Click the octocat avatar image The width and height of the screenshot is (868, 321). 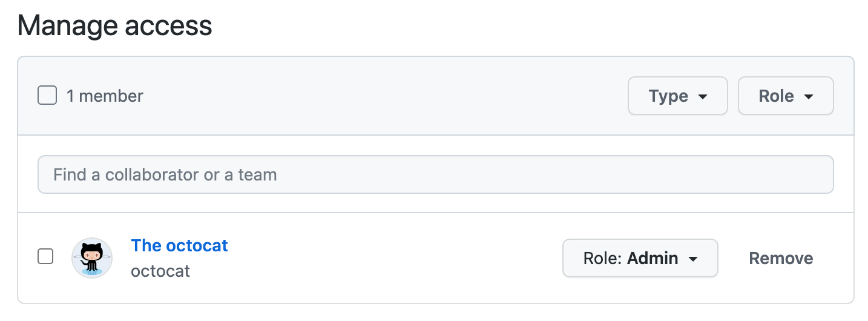point(92,258)
